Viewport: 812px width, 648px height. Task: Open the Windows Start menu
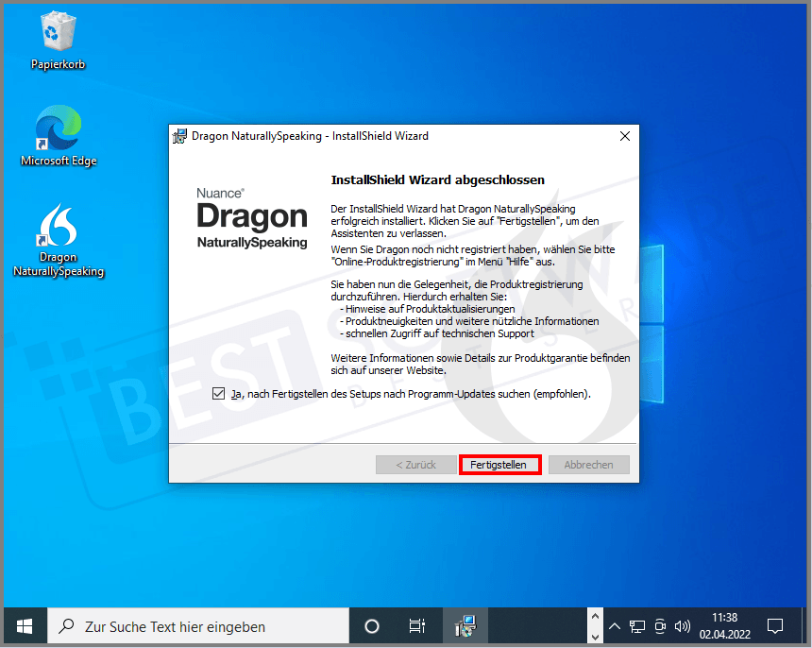25,626
